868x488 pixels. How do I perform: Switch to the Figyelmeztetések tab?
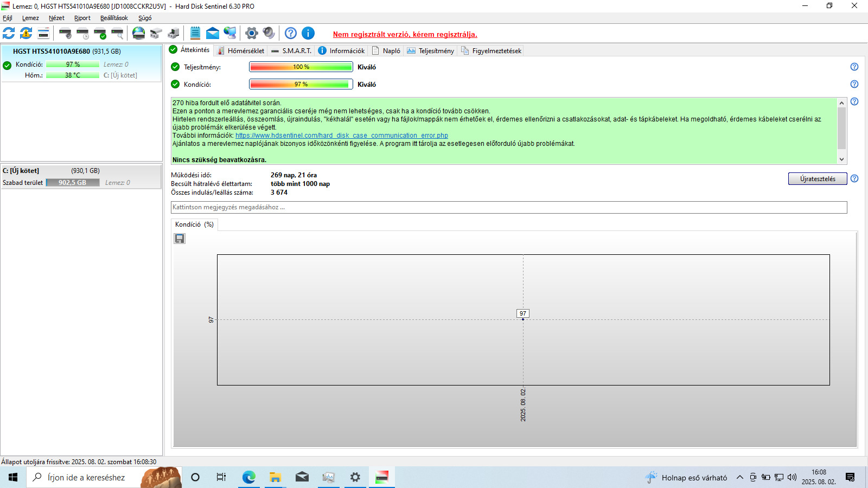(491, 50)
